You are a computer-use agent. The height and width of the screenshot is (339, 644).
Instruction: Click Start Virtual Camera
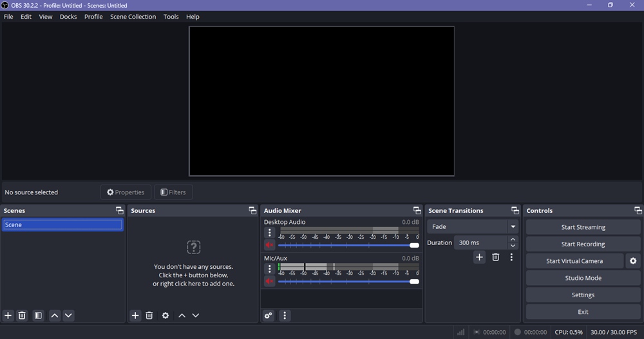[x=574, y=261]
